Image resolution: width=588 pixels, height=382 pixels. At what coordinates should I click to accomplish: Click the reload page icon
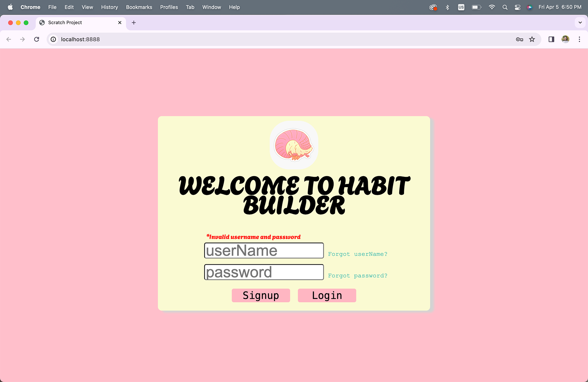[36, 39]
